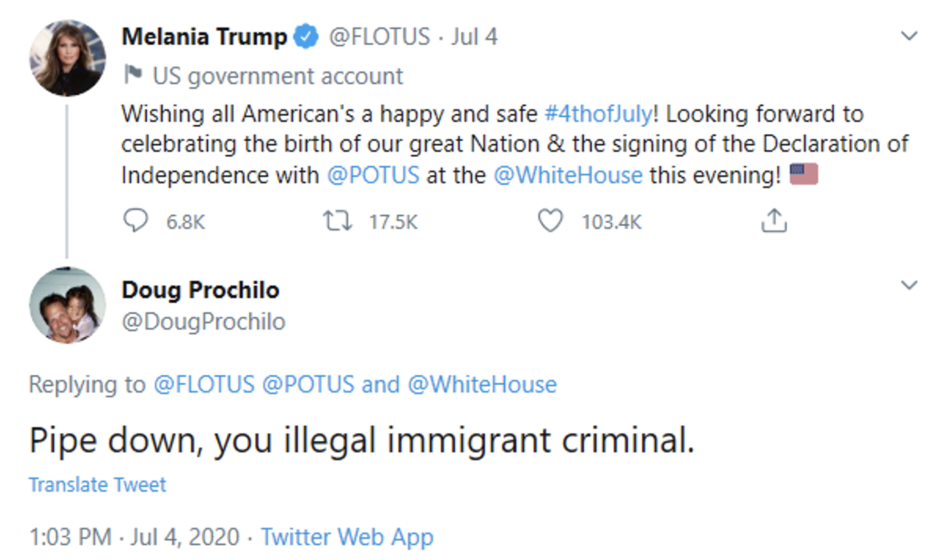The image size is (931, 560).
Task: Expand the Doug Prochilo tweet options chevron
Action: 909,285
